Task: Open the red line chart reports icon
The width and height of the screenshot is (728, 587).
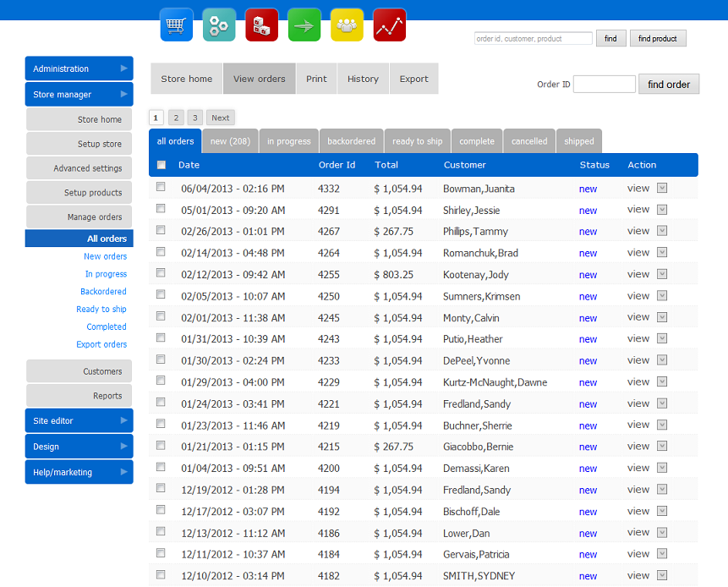Action: (390, 25)
